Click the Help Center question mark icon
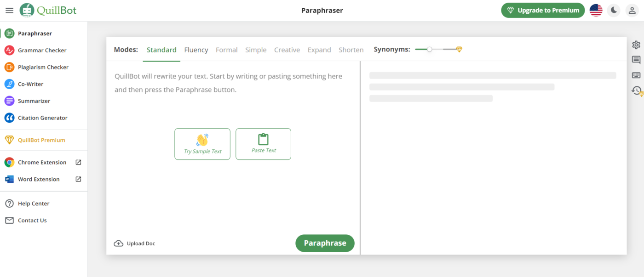644x277 pixels. click(9, 204)
